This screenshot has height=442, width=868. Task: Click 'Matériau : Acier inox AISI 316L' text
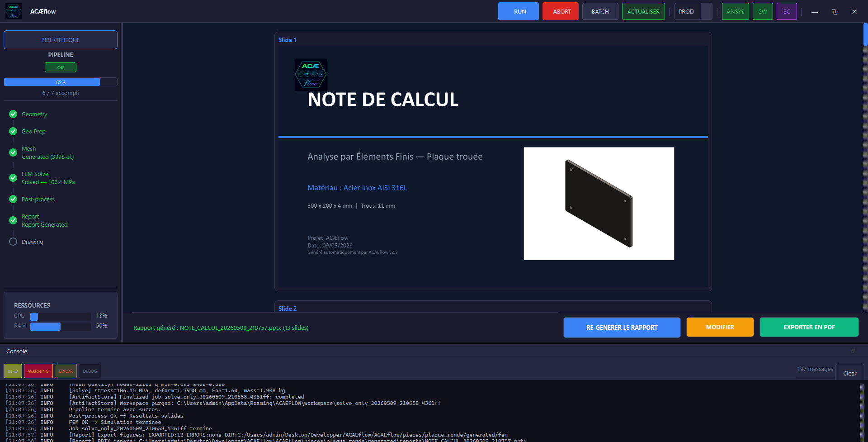(x=357, y=188)
